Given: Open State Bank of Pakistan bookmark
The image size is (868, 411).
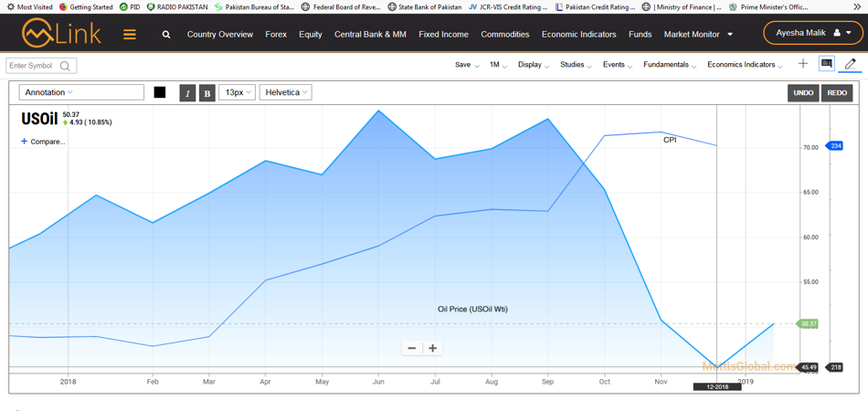Looking at the screenshot, I should pos(425,7).
